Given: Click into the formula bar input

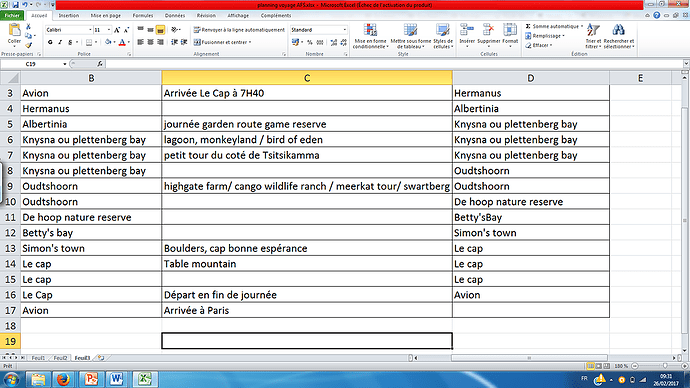Looking at the screenshot, I should coord(394,64).
